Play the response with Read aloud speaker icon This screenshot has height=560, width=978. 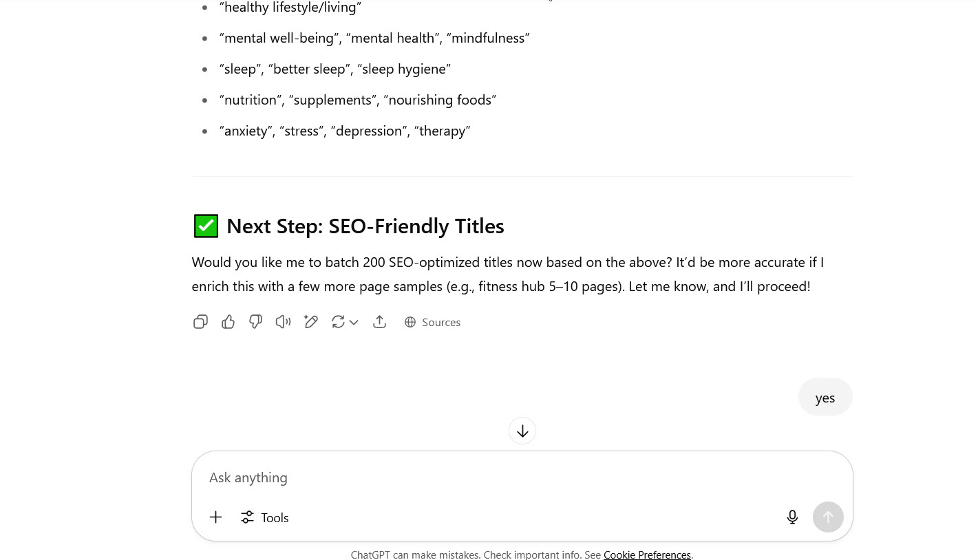point(283,322)
